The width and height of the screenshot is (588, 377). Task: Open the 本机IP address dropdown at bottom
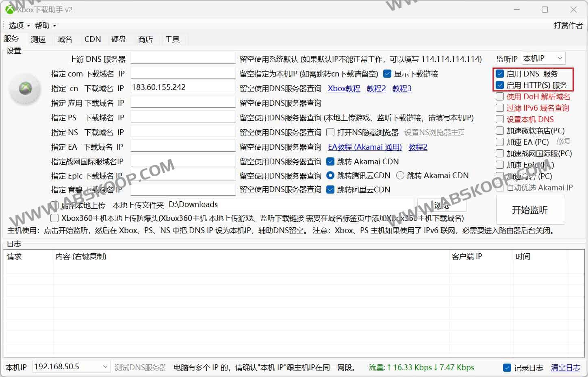click(105, 366)
